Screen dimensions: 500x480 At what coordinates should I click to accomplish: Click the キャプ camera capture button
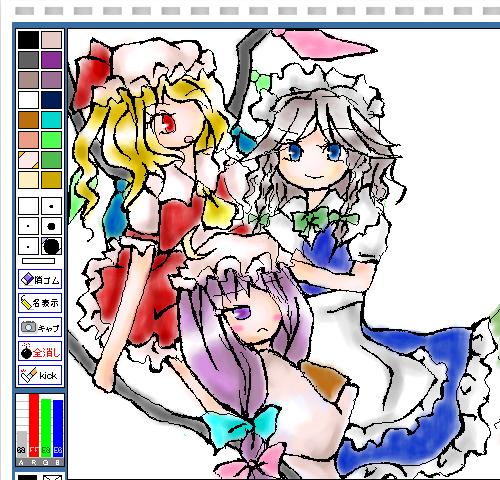(x=40, y=327)
